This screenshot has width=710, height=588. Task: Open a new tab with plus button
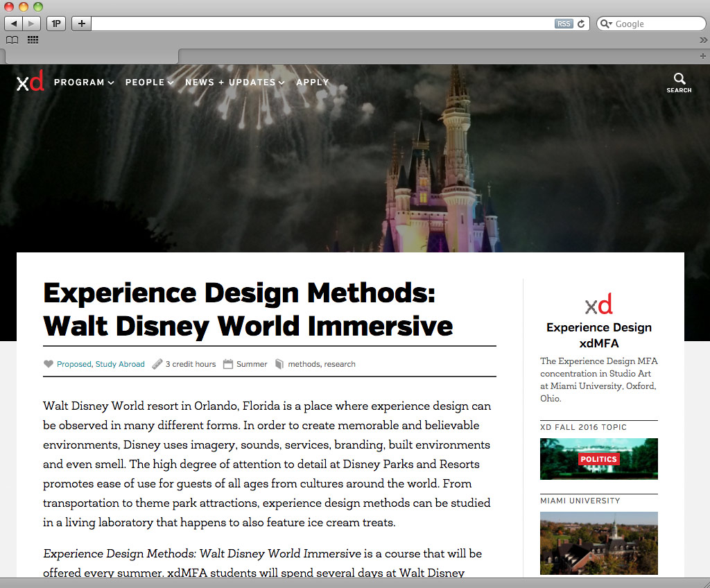coord(703,56)
